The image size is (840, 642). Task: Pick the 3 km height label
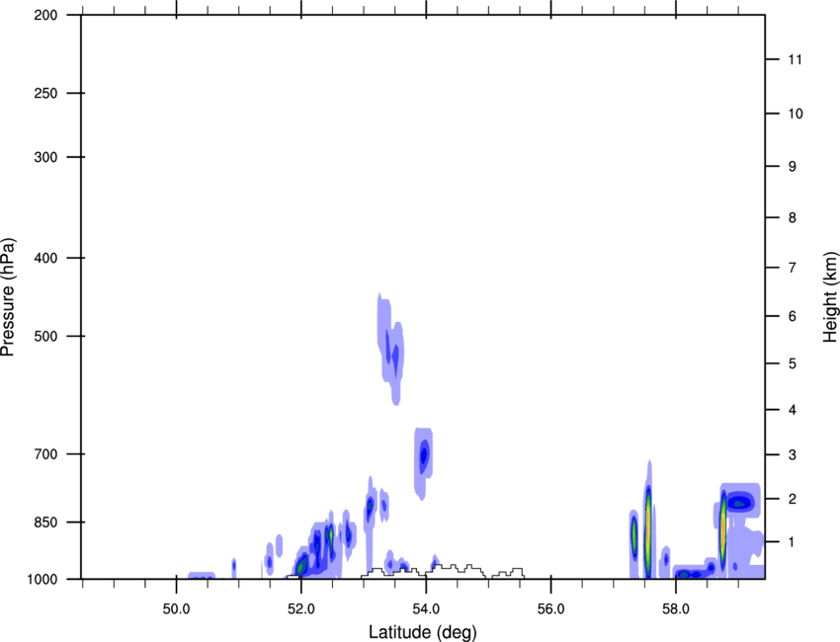click(x=793, y=455)
